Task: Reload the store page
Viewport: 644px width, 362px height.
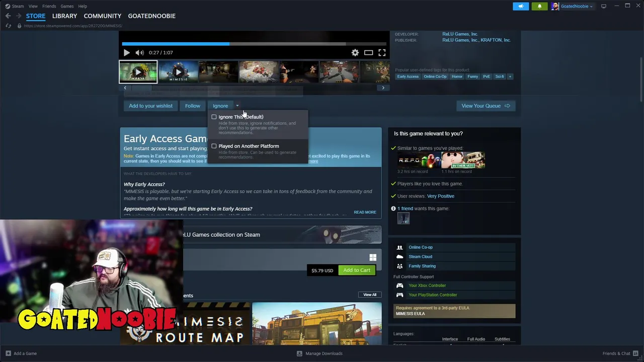Action: pyautogui.click(x=8, y=26)
